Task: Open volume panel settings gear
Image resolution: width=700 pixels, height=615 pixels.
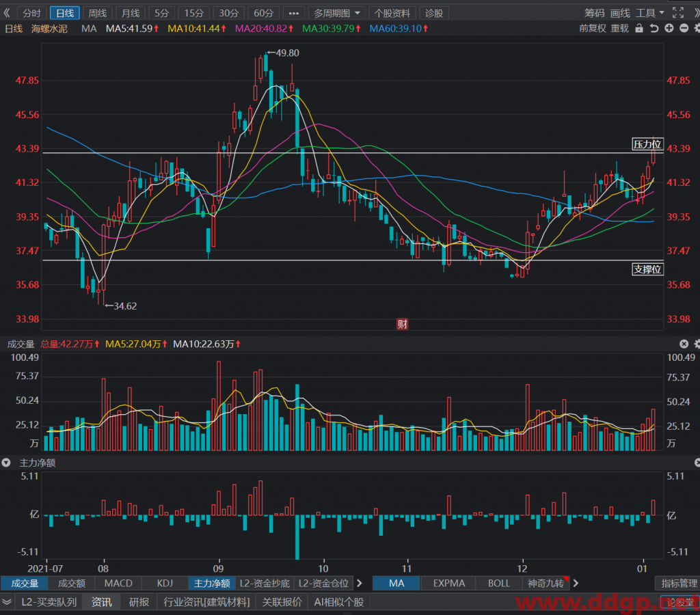Action: (697, 344)
